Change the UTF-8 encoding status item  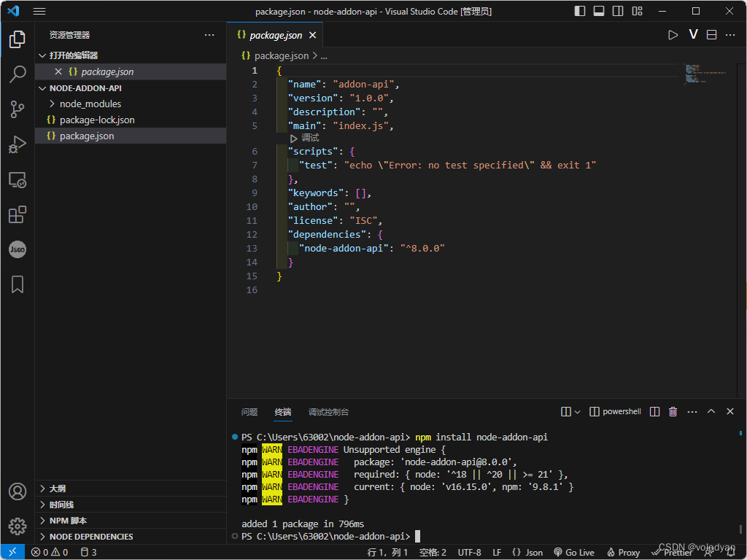tap(469, 553)
